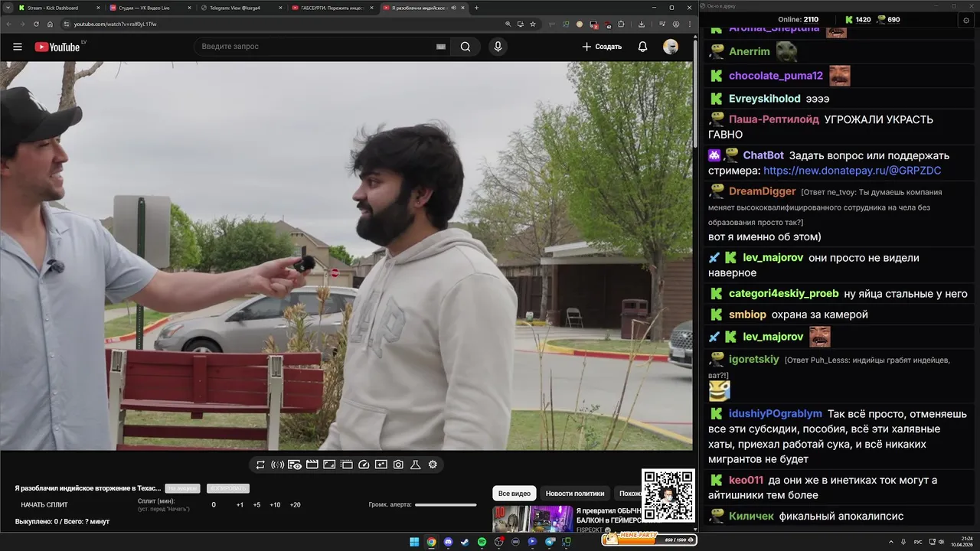Click the video title under the player
This screenshot has height=551, width=980.
(x=87, y=488)
